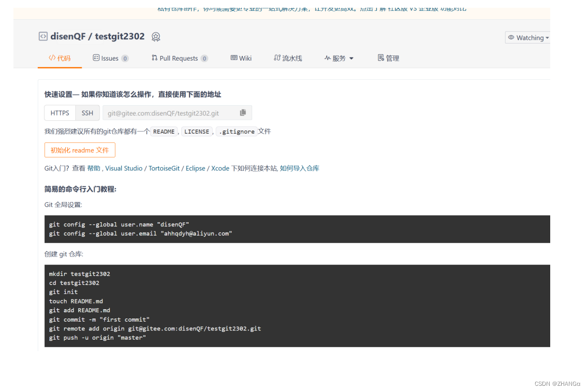
Task: Click the 'git init' command line
Action: click(63, 292)
